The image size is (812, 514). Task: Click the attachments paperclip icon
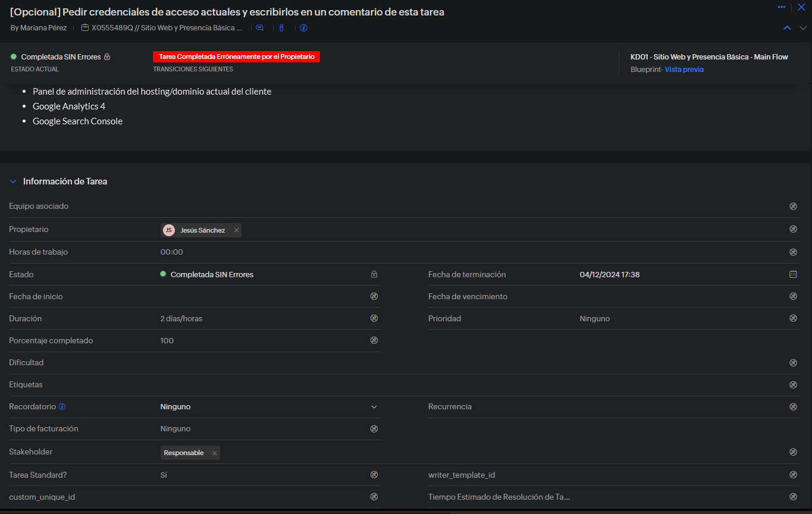(281, 28)
